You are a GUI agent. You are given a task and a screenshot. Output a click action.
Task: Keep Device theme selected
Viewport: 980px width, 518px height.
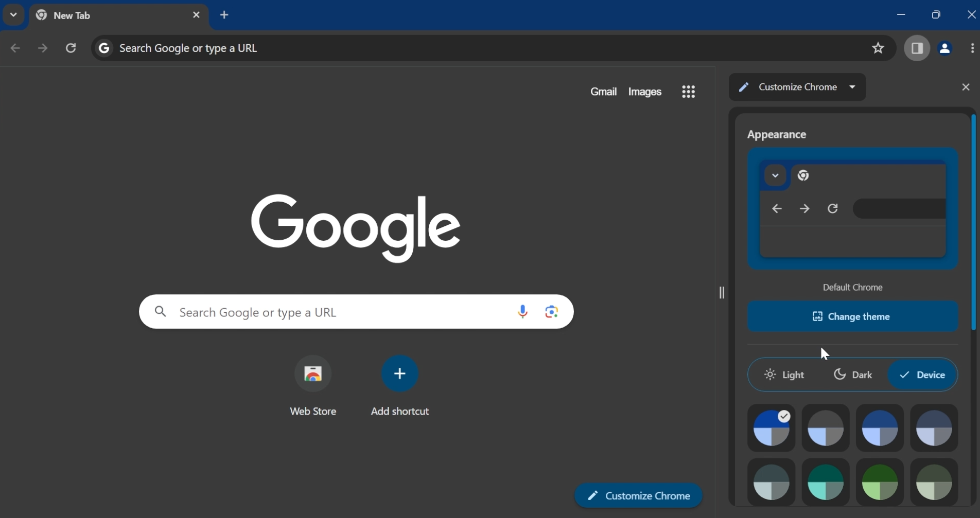pyautogui.click(x=923, y=374)
